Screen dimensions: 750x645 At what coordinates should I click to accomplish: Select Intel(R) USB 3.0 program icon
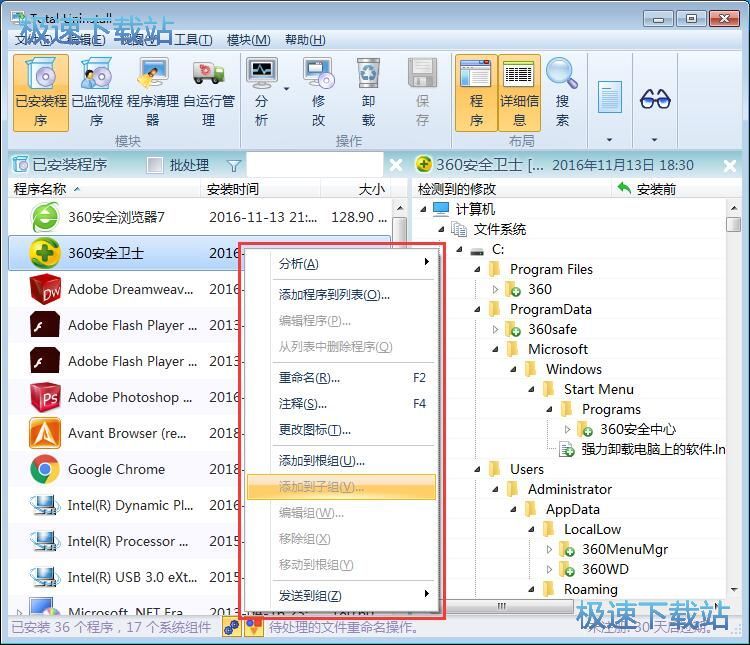(45, 577)
